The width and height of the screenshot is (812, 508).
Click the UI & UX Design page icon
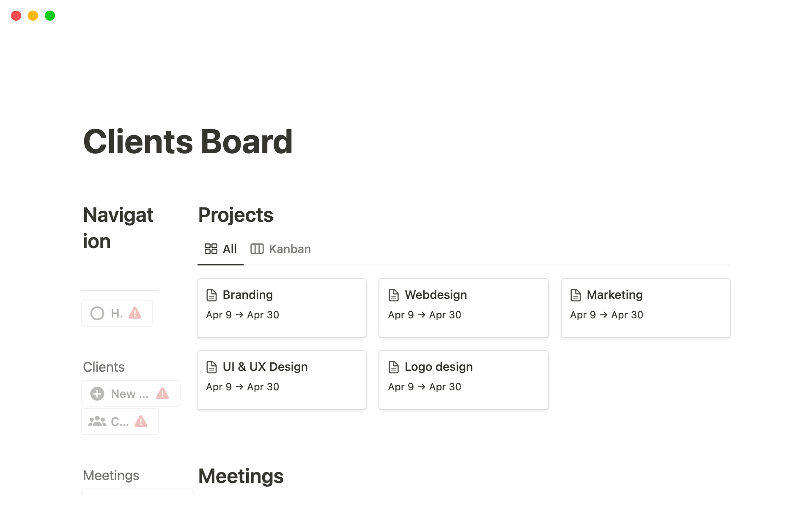point(211,367)
